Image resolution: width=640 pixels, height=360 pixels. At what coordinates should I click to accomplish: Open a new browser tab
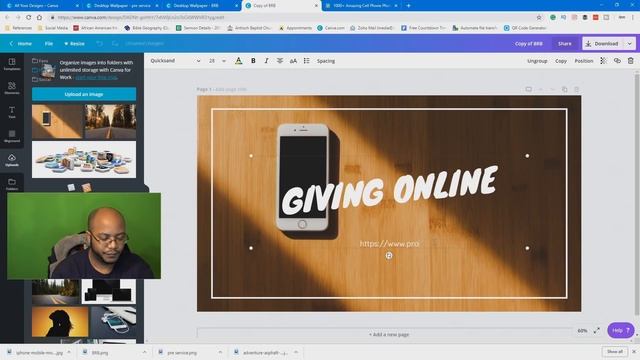(408, 6)
